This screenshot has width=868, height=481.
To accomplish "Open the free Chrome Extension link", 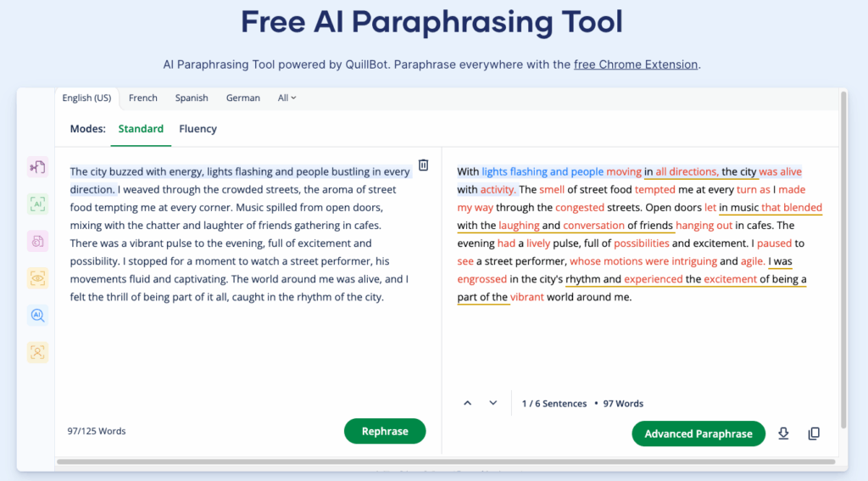I will point(636,64).
